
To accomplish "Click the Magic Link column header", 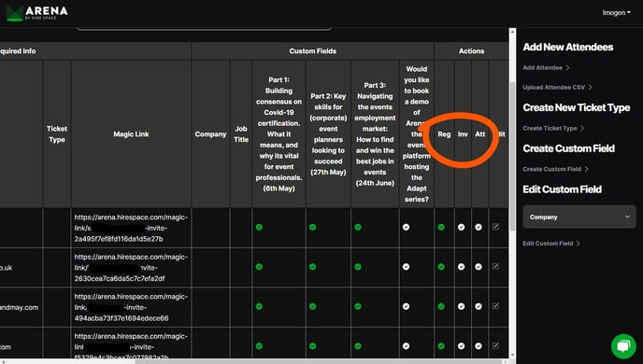I will pos(131,134).
